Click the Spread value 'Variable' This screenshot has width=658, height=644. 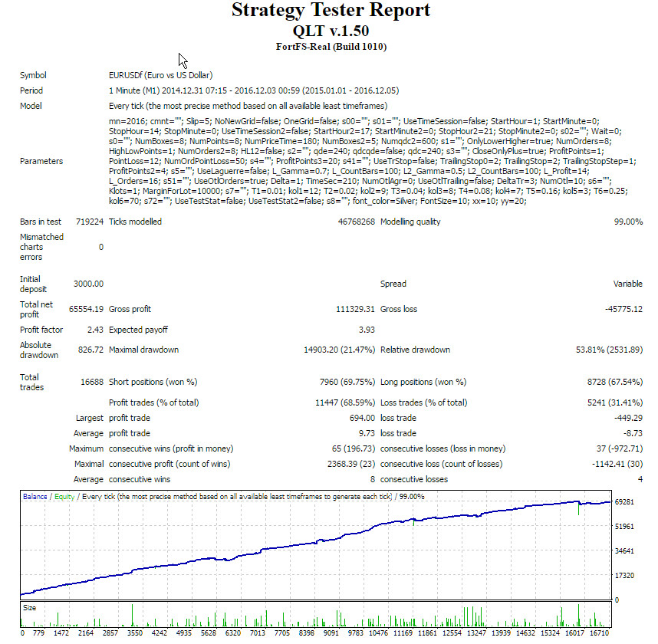pyautogui.click(x=628, y=284)
